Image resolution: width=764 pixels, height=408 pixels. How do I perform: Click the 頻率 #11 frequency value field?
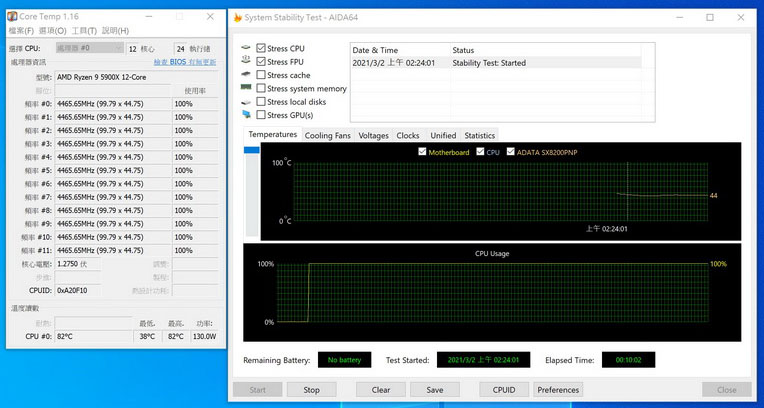tap(113, 251)
